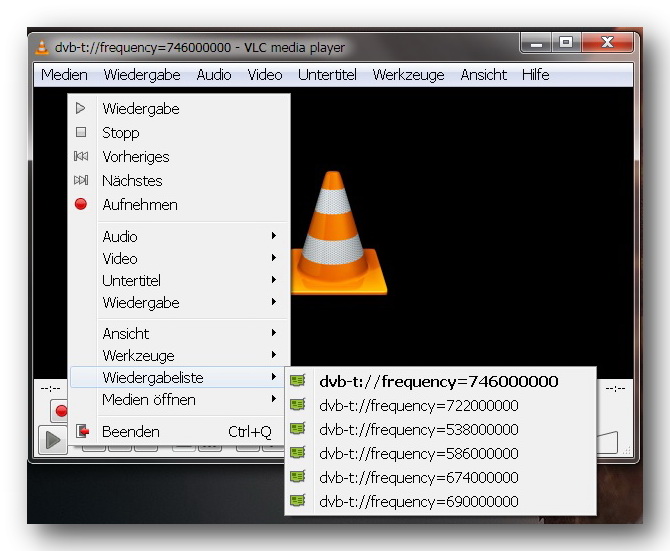Open the Ansicht menu in menu bar
Viewport: 670px width, 551px height.
[x=483, y=75]
